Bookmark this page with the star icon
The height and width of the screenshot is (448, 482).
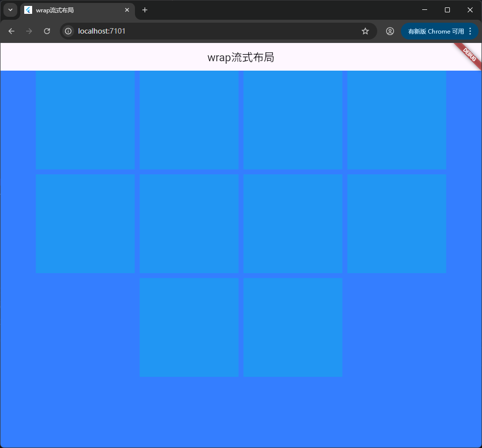[365, 31]
